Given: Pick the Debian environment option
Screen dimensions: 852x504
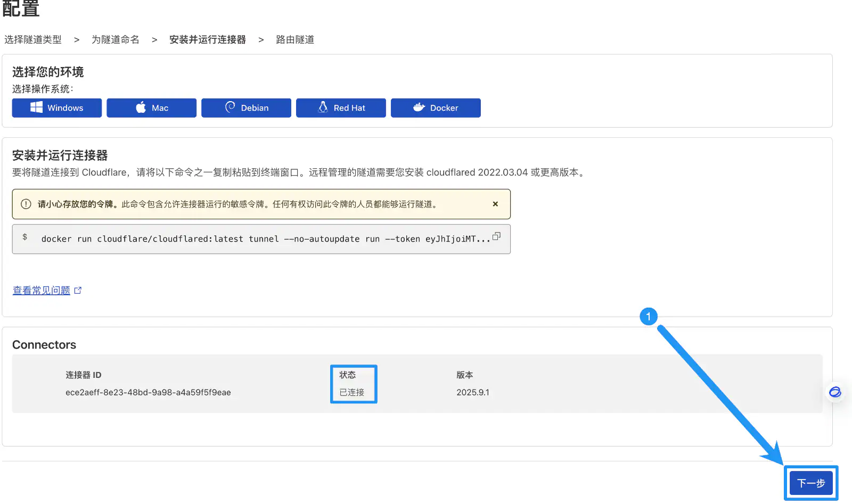Looking at the screenshot, I should pyautogui.click(x=246, y=108).
